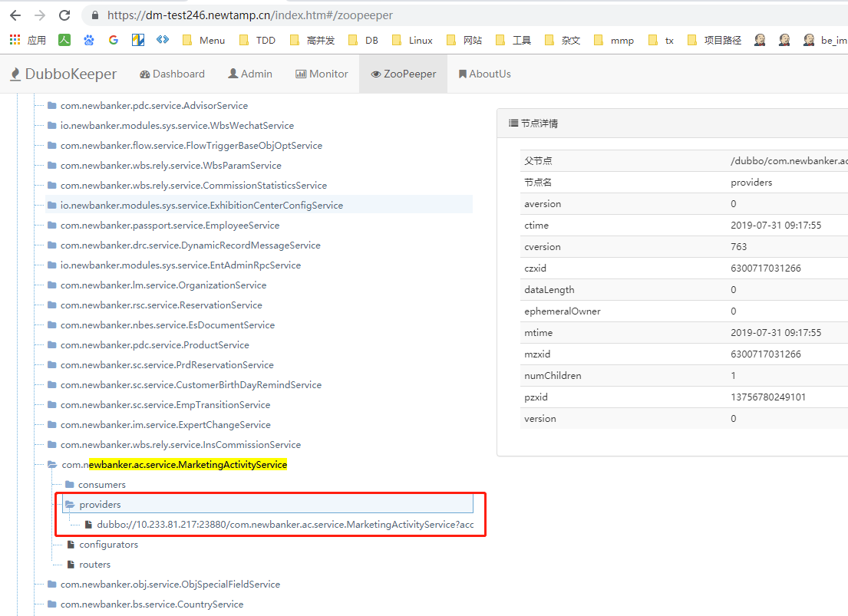This screenshot has width=848, height=616.
Task: Open the 网站 bookmark folder
Action: point(464,40)
